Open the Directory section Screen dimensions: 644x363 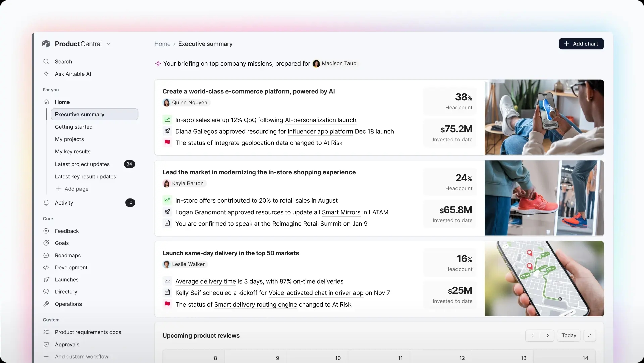[x=66, y=292]
